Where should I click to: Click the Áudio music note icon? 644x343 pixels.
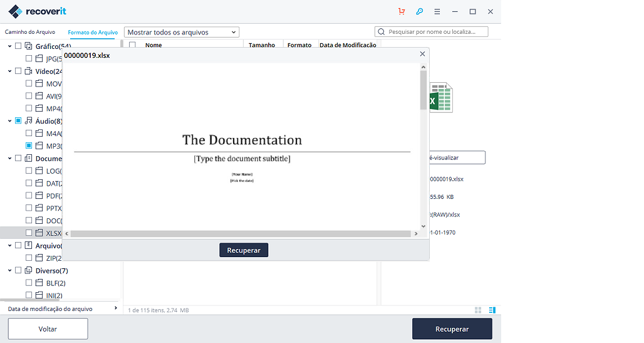(28, 120)
